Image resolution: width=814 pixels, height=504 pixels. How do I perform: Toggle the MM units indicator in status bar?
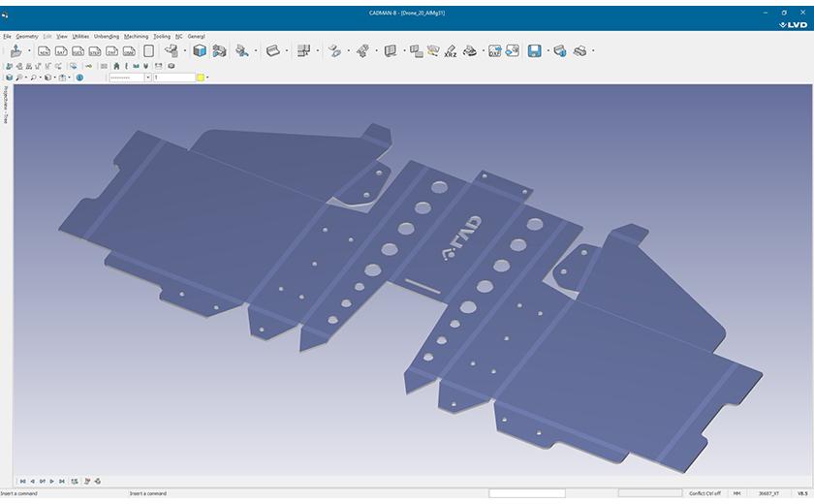click(737, 493)
